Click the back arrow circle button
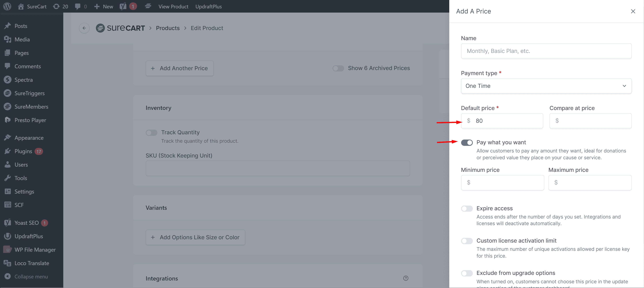 click(84, 28)
